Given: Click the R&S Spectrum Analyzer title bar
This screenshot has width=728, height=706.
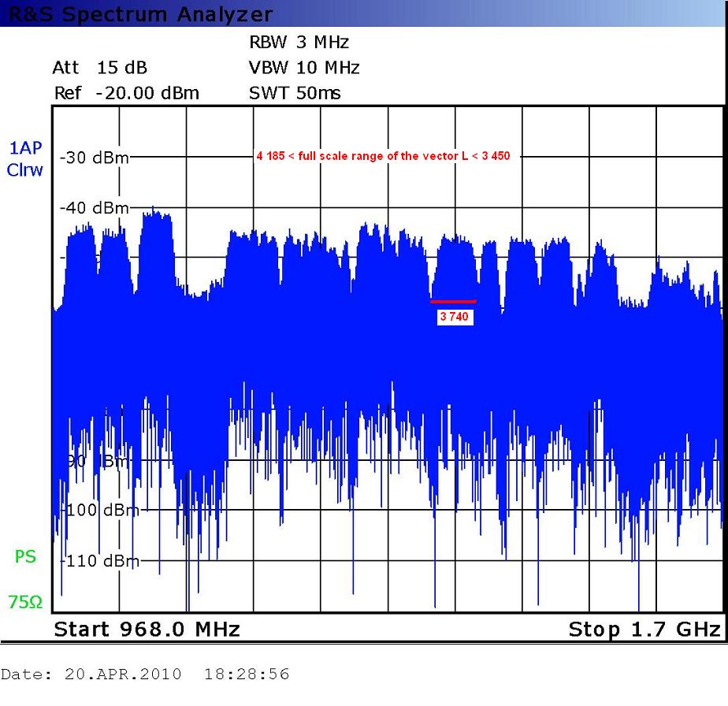Looking at the screenshot, I should (142, 14).
